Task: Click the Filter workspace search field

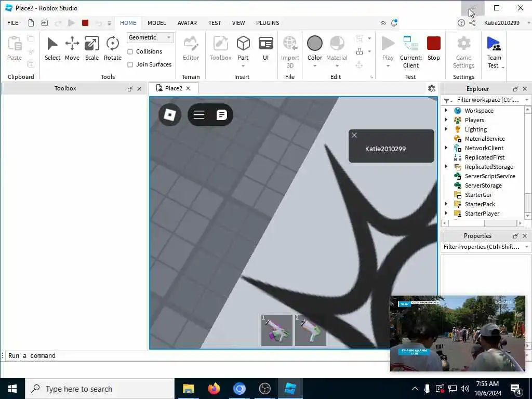Action: (487, 100)
